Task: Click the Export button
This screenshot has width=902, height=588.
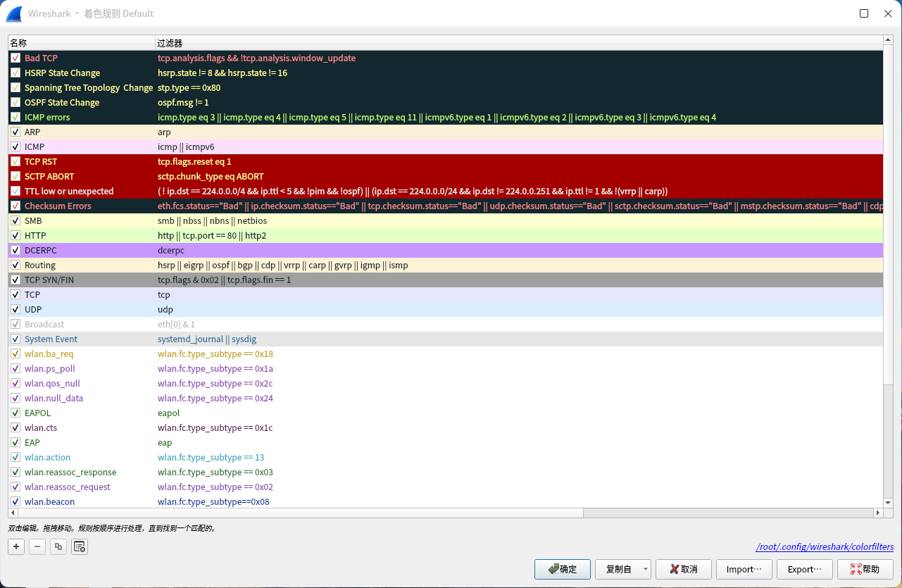Action: click(x=805, y=569)
